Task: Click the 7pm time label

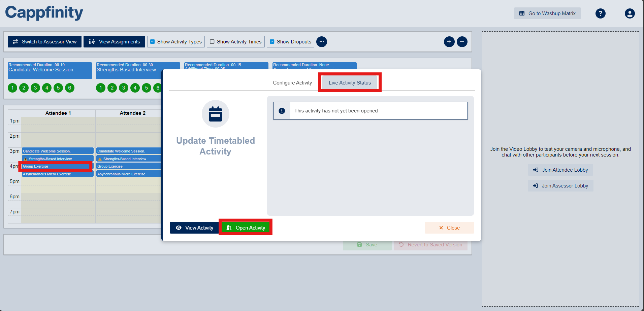Action: click(14, 212)
